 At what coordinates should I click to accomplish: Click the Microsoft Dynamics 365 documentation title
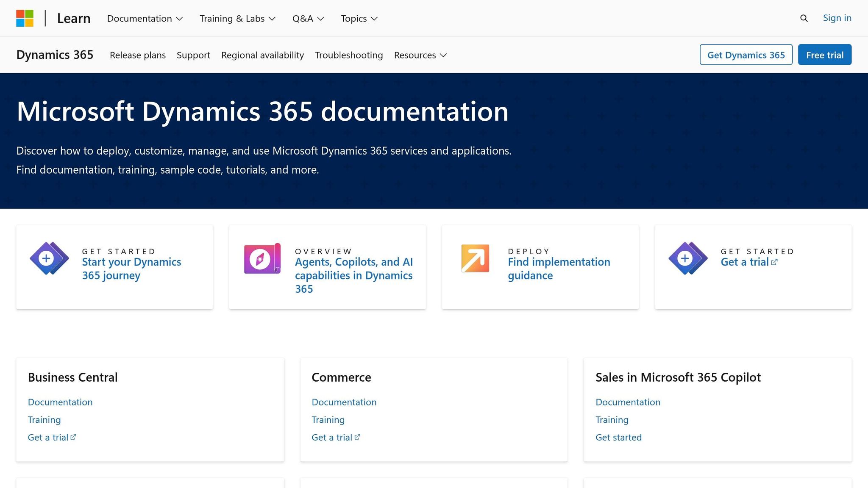coord(262,111)
